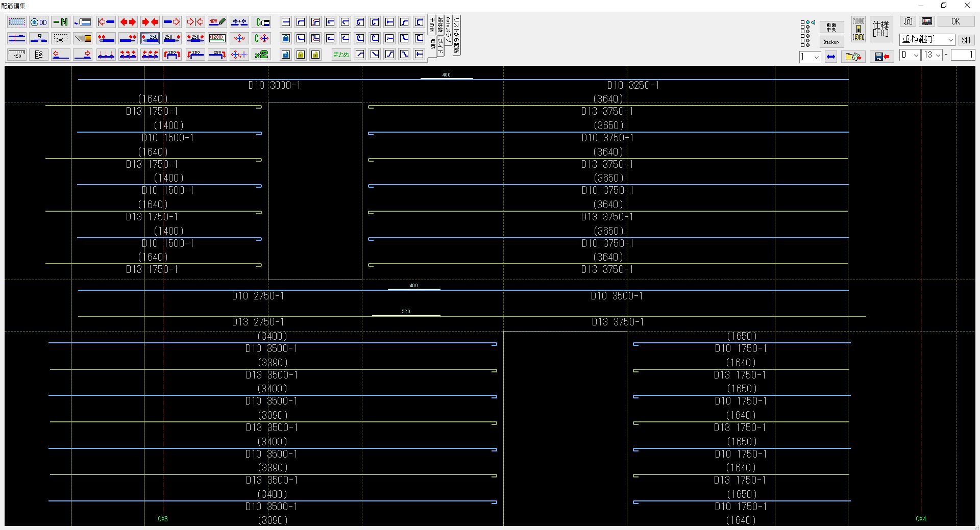Select the scissors cut-region tool
Screen dimensions: 980x530
[x=61, y=38]
